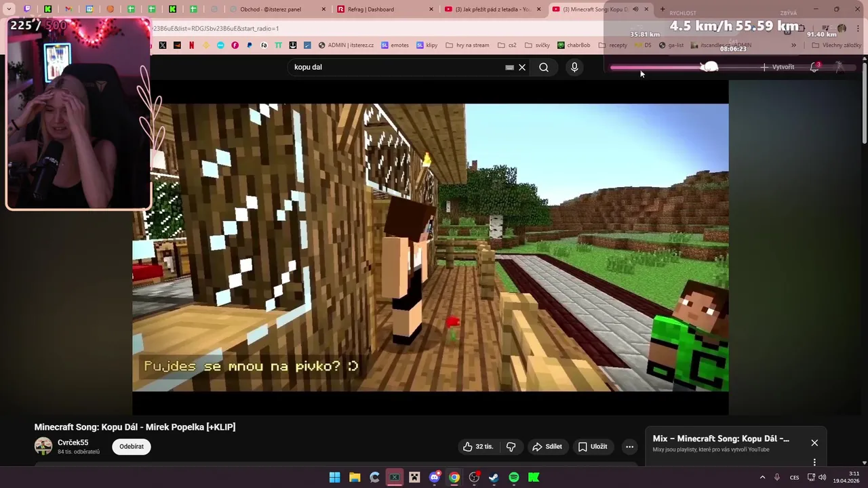Like the video with 32 tis. likes
Image resolution: width=868 pixels, height=488 pixels.
[479, 447]
